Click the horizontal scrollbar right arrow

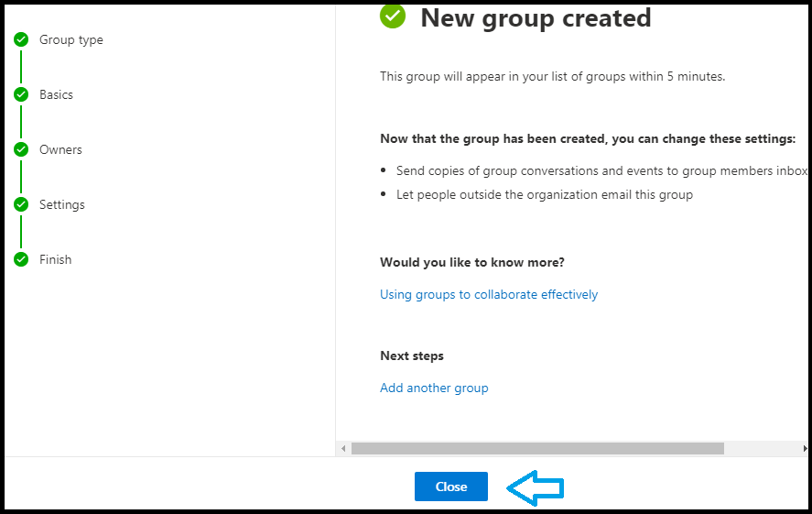click(x=805, y=448)
